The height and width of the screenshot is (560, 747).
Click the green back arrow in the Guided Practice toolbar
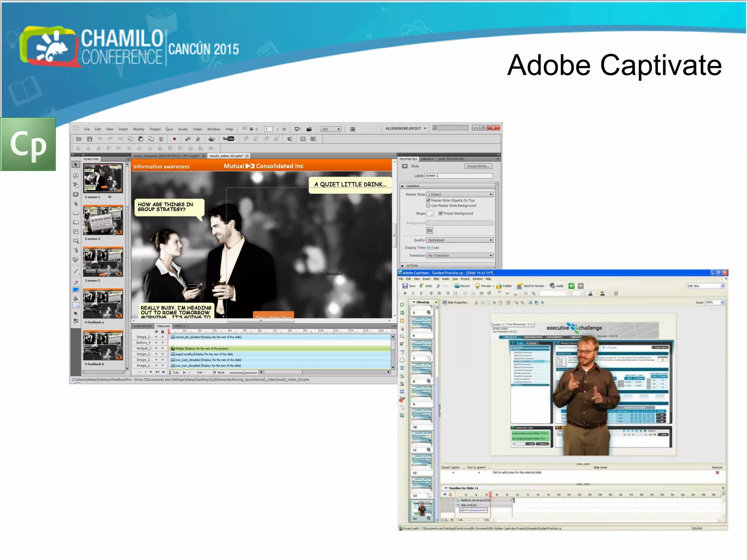pos(572,286)
